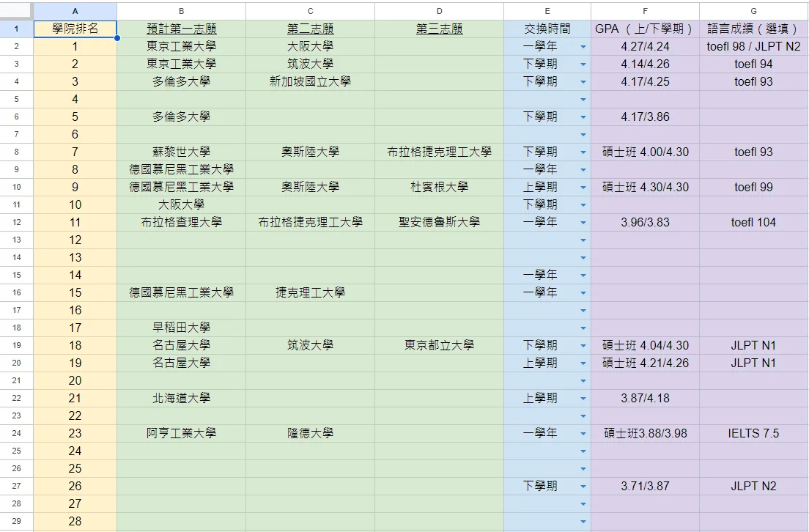The width and height of the screenshot is (809, 532).
Task: Click header cell GPA（上/下學期）
Action: click(645, 29)
